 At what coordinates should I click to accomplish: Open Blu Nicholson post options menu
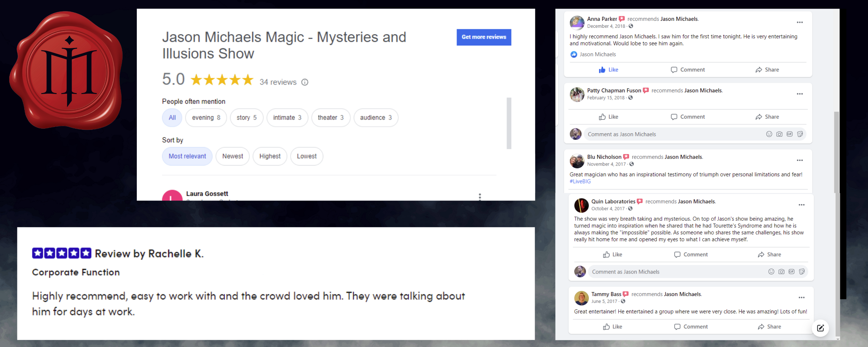[x=800, y=160]
